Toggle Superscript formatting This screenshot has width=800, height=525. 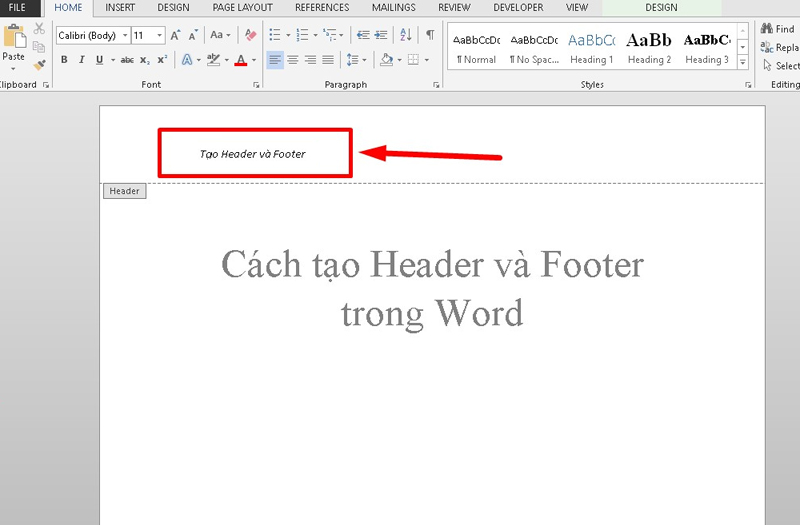162,60
